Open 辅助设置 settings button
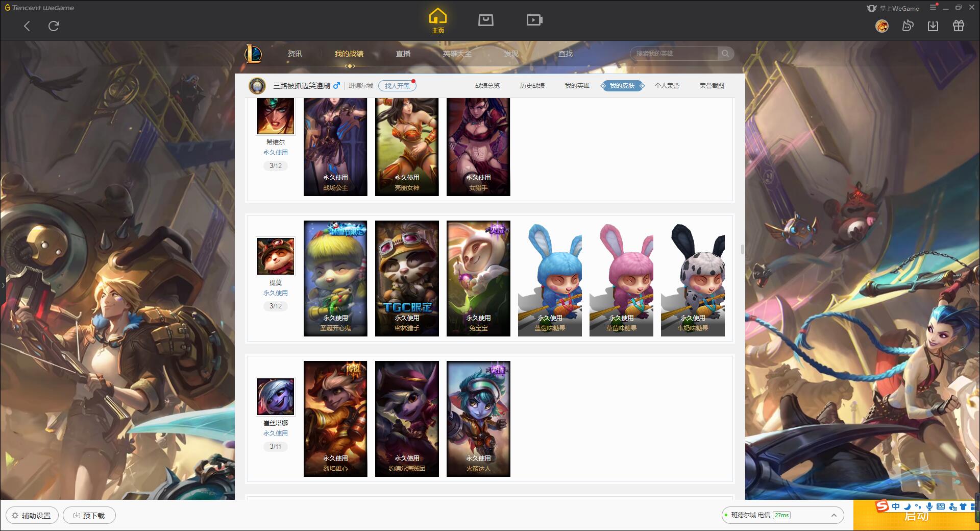Screen dimensions: 980x531 tap(32, 515)
